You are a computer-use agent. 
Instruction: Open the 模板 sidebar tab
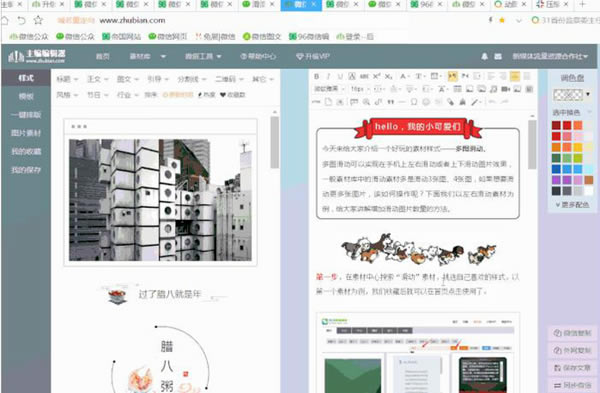click(26, 96)
